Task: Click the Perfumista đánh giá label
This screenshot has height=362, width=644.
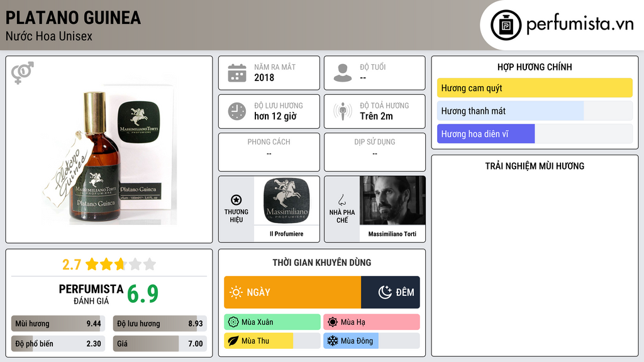Action: [x=91, y=294]
